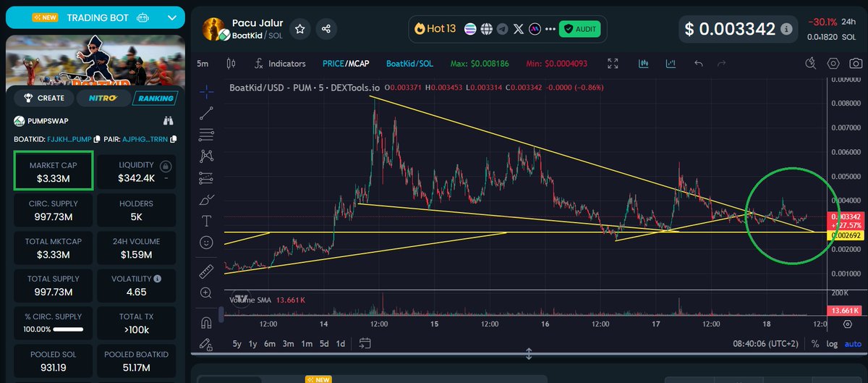Open the candlestick chart style selector
The width and height of the screenshot is (868, 383).
231,64
